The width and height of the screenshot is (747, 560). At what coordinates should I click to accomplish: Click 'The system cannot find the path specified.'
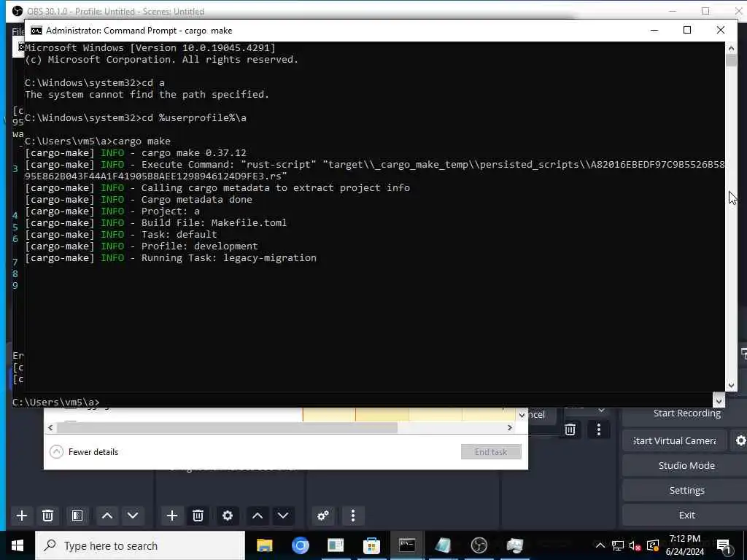pyautogui.click(x=147, y=94)
